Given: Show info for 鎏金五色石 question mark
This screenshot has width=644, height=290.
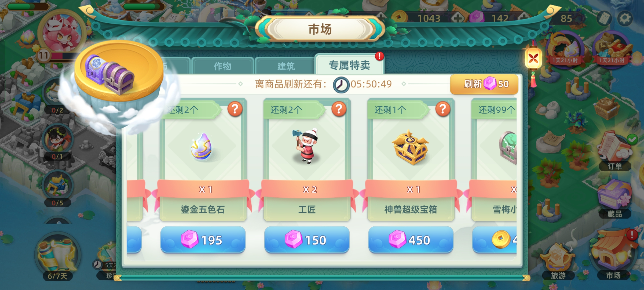Looking at the screenshot, I should pos(235,109).
